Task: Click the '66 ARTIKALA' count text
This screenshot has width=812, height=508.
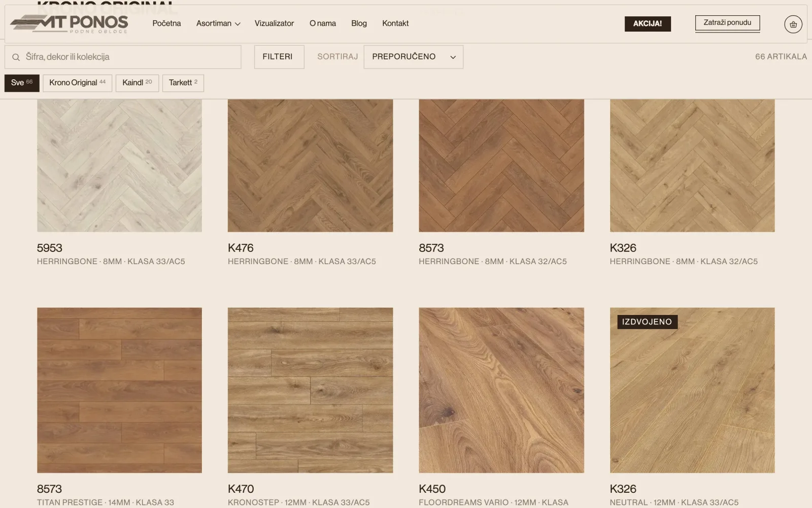Action: 781,57
